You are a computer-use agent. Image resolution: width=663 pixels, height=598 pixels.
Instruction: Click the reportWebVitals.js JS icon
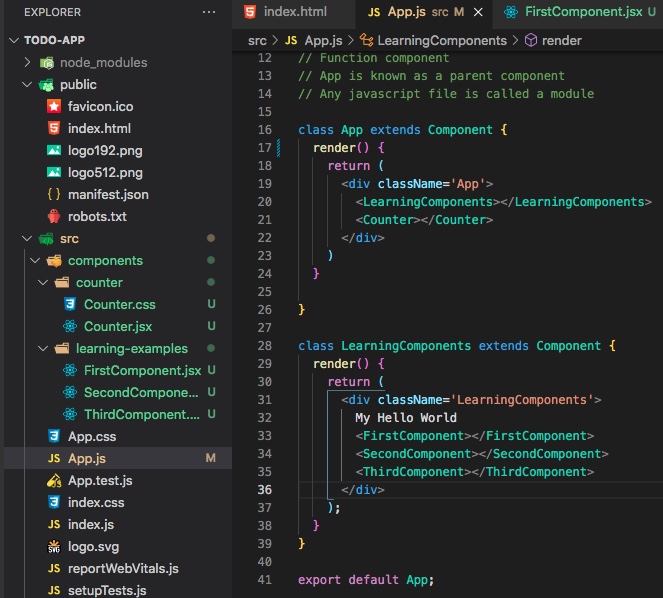[x=54, y=568]
